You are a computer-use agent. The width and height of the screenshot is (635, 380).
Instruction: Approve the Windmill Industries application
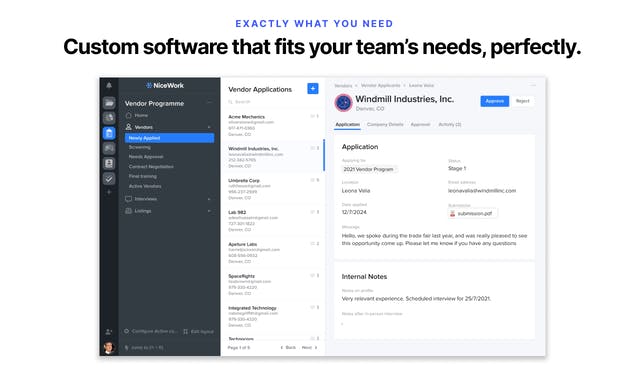494,101
